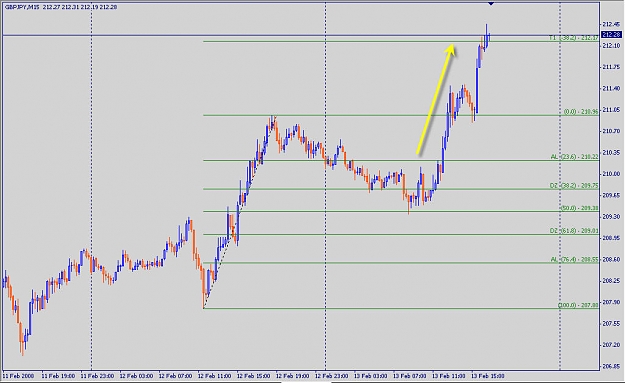The image size is (625, 383).
Task: Click the 11 Feb 23:00 time label
Action: pos(97,376)
